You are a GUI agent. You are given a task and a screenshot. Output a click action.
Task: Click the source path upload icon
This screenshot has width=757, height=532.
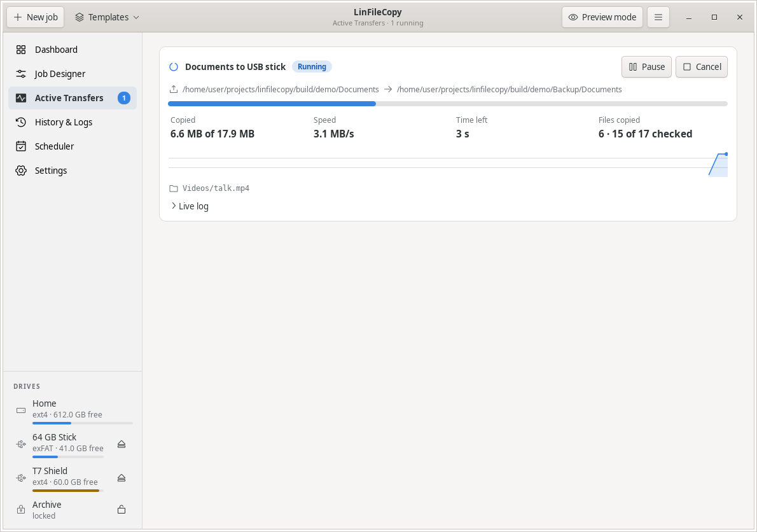[174, 89]
